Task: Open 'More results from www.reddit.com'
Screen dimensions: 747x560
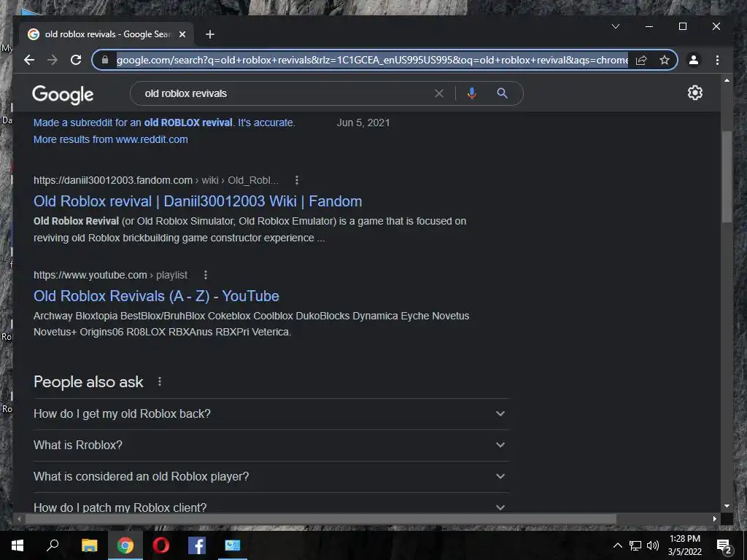Action: (x=111, y=139)
